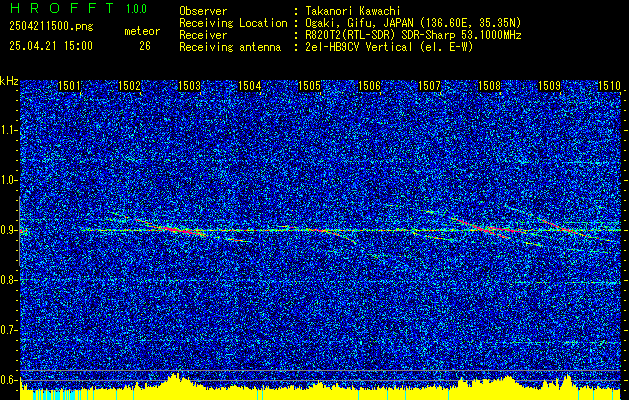Click the 1505 time marker
The width and height of the screenshot is (629, 400).
309,85
